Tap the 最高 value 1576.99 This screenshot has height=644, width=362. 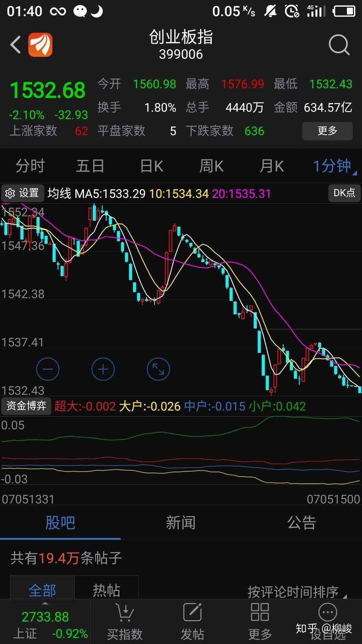click(242, 84)
